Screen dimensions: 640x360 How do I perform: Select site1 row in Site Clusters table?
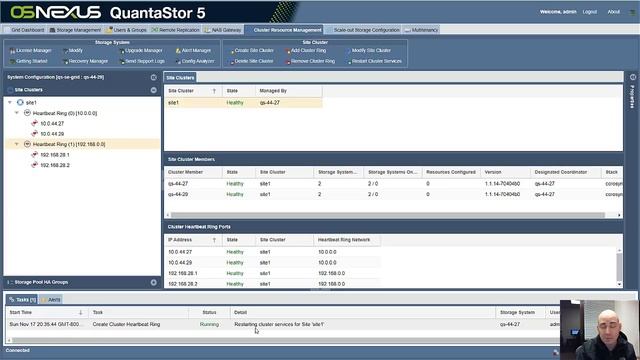(x=243, y=103)
